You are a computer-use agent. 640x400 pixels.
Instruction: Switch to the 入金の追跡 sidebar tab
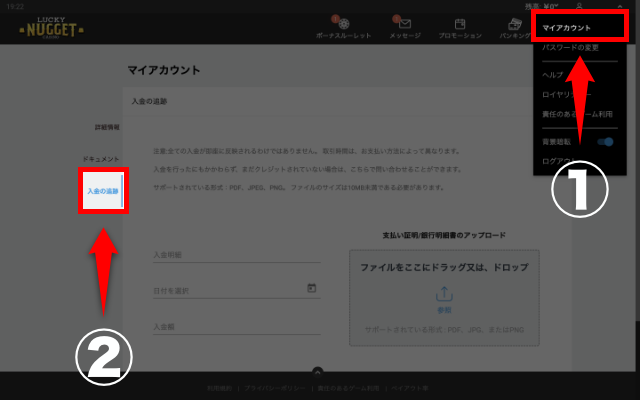pos(103,190)
